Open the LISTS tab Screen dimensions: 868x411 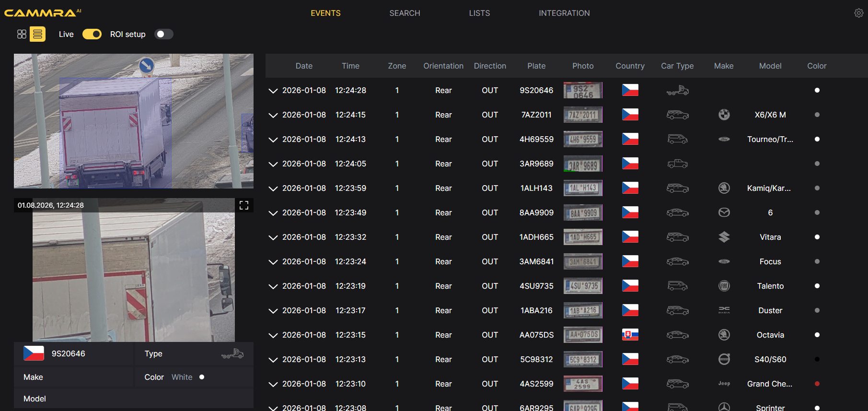click(479, 13)
